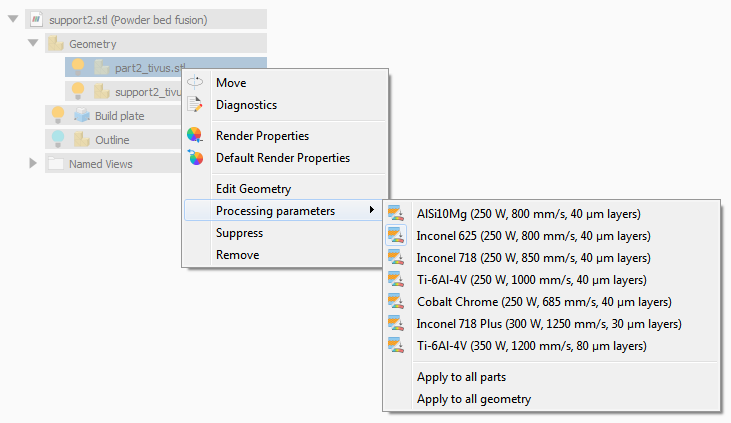731x423 pixels.
Task: Click the Diagnostics icon
Action: coord(195,105)
